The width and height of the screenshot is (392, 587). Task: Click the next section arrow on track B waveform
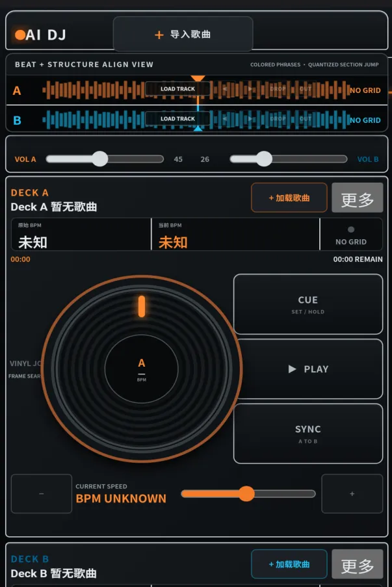click(x=250, y=119)
